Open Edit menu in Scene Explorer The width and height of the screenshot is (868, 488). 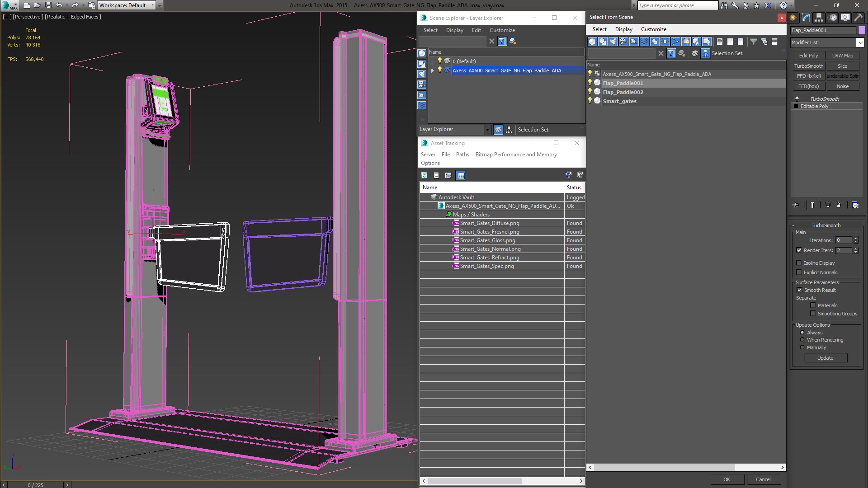click(476, 30)
